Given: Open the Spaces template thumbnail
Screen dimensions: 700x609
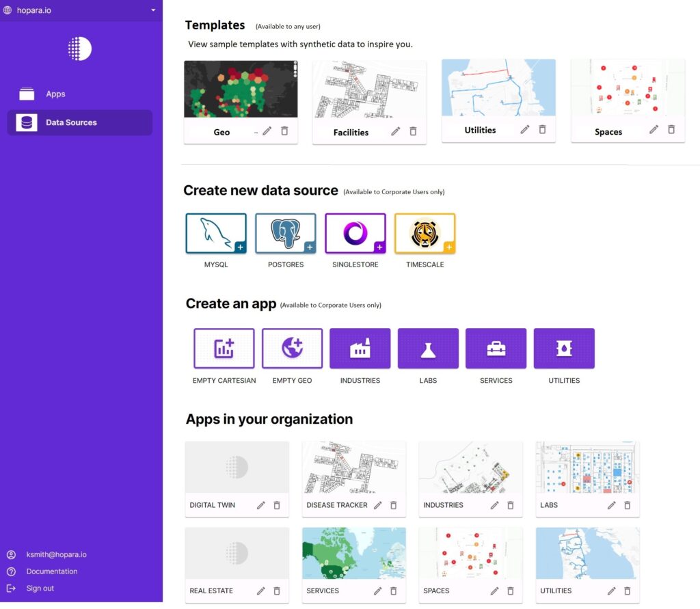Looking at the screenshot, I should [x=628, y=87].
